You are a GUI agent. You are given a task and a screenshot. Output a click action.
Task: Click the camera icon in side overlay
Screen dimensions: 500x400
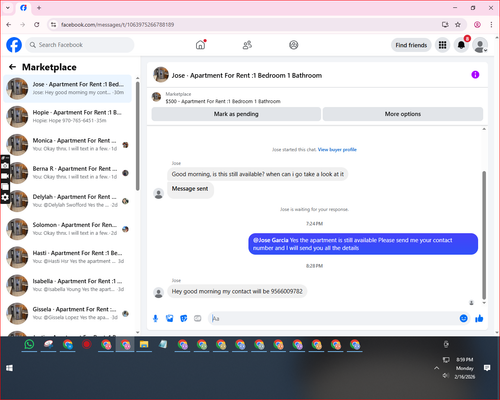[x=5, y=166]
